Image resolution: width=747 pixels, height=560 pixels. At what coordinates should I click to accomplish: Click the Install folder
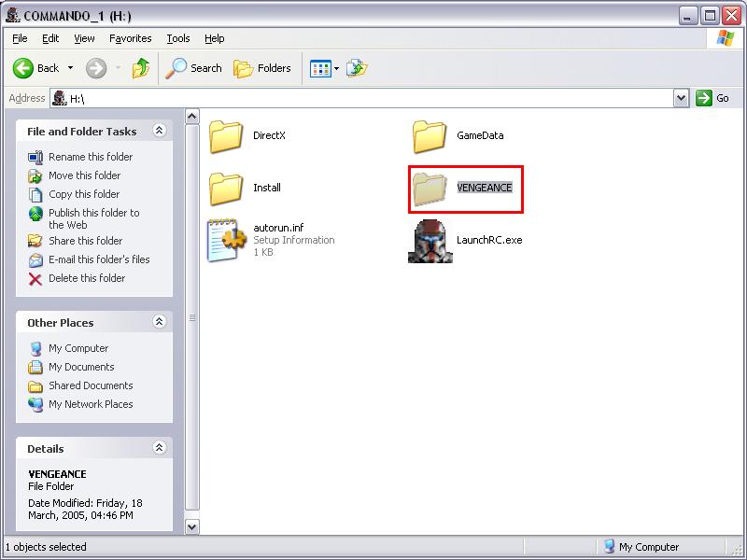[226, 189]
